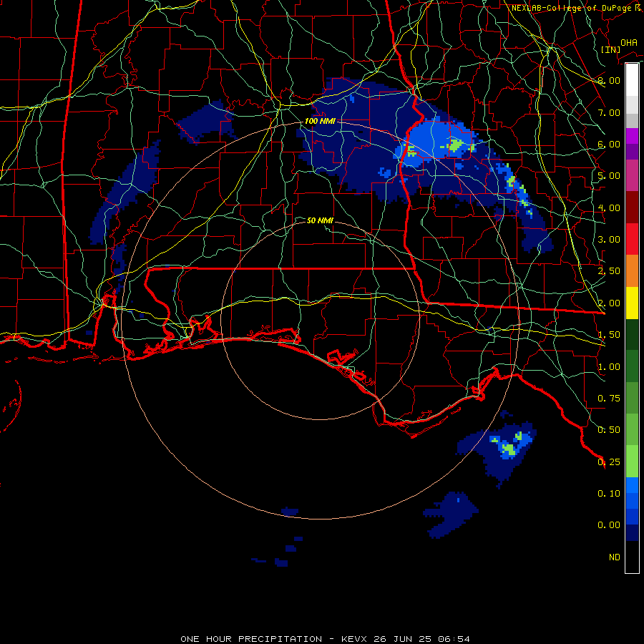The height and width of the screenshot is (644, 644).
Task: Select the 7.00 legend value
Action: (609, 112)
